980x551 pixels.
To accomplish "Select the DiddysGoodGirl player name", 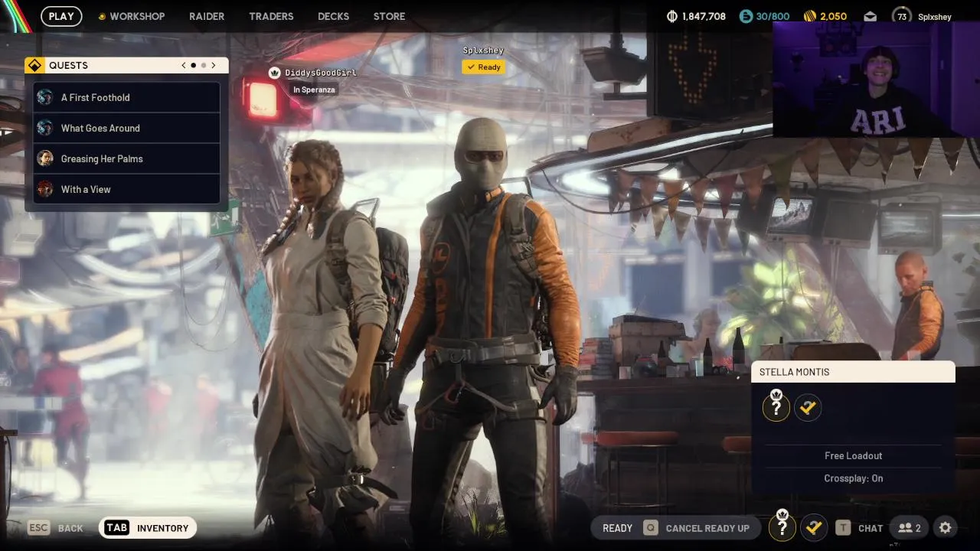I will click(321, 73).
